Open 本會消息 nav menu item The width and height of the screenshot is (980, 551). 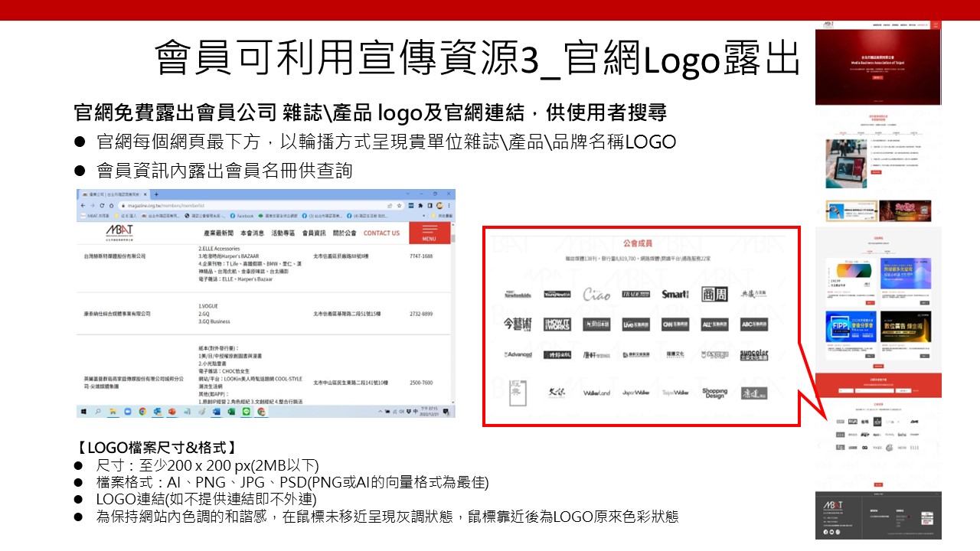coord(252,233)
